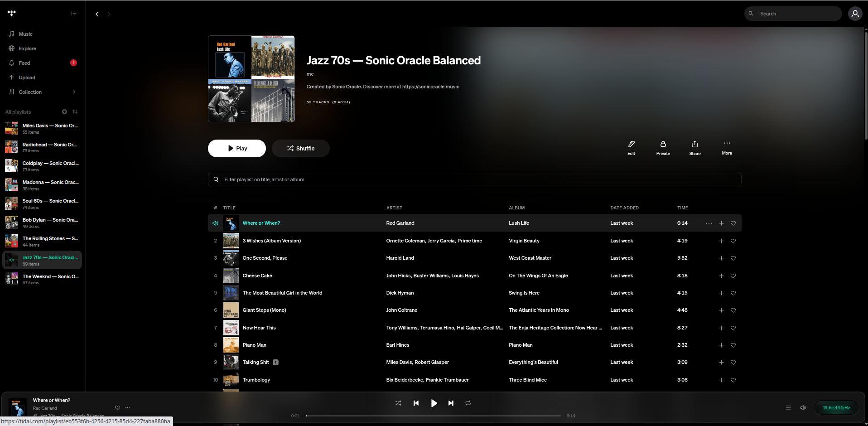Click the TIDAL logo icon
This screenshot has height=426, width=868.
(x=12, y=13)
